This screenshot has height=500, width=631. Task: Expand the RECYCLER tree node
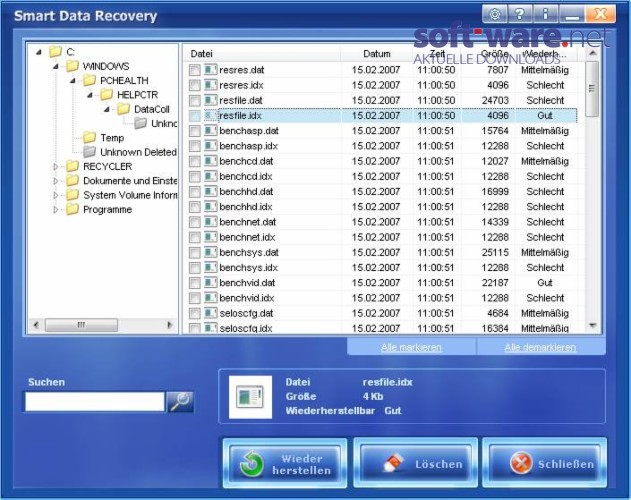[56, 167]
